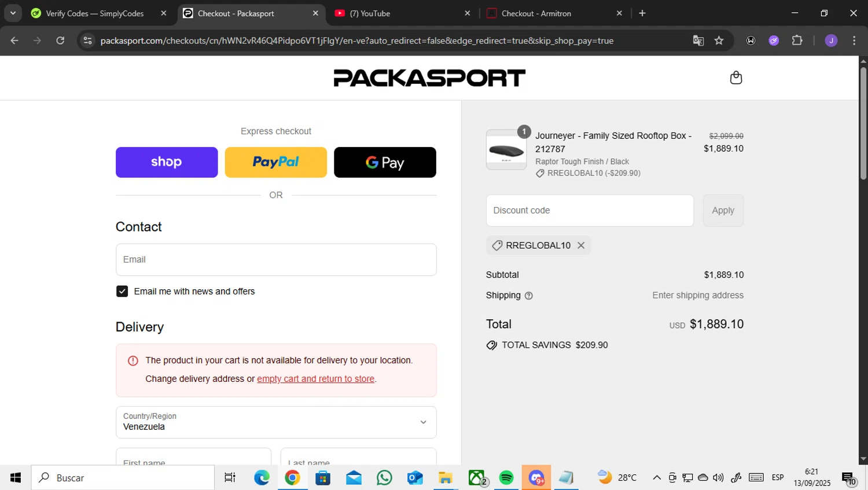Image resolution: width=868 pixels, height=490 pixels.
Task: Open Spotify from taskbar
Action: click(506, 478)
